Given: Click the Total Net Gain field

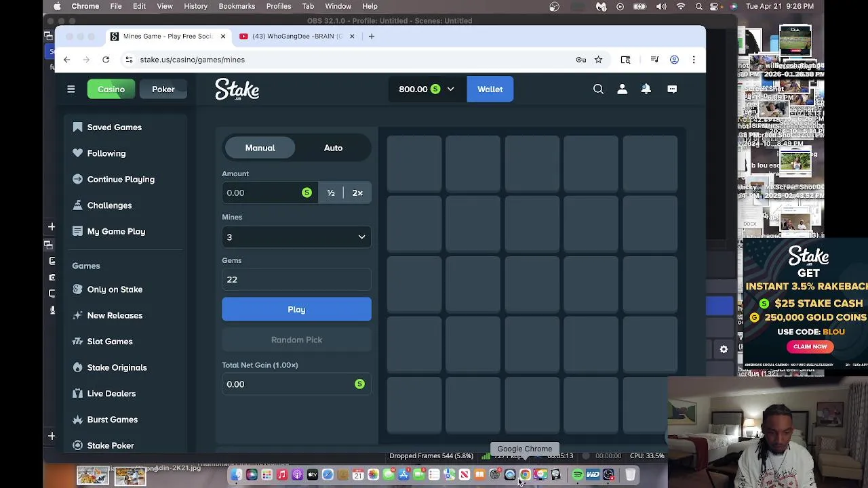Looking at the screenshot, I should (296, 384).
